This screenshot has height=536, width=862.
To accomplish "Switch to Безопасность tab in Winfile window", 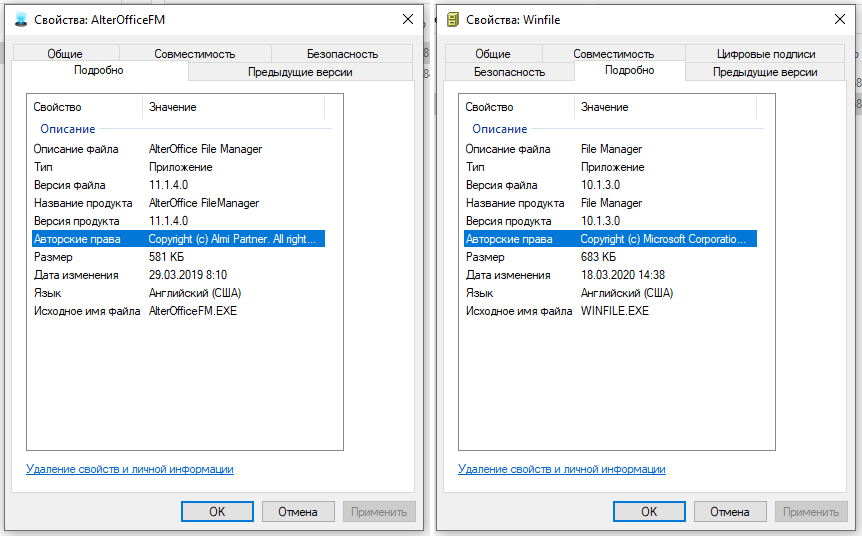I will pos(509,72).
